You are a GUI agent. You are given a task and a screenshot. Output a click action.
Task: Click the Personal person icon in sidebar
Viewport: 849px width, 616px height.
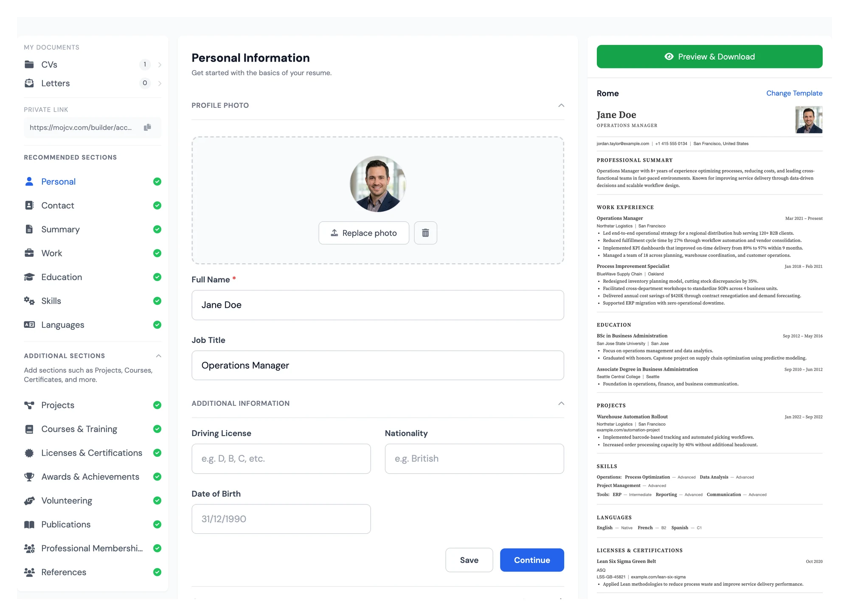(29, 182)
